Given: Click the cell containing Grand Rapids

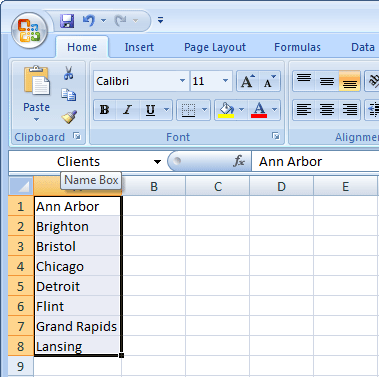Looking at the screenshot, I should point(78,326).
